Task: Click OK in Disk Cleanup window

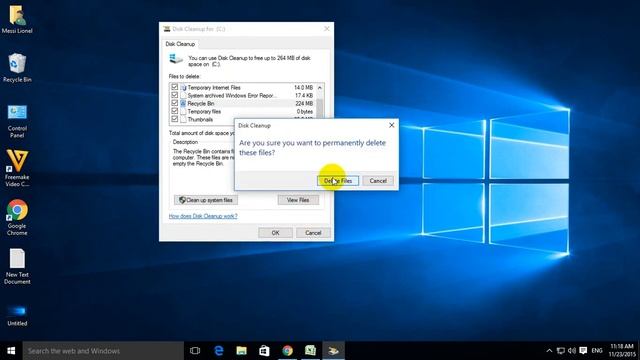Action: pos(276,233)
